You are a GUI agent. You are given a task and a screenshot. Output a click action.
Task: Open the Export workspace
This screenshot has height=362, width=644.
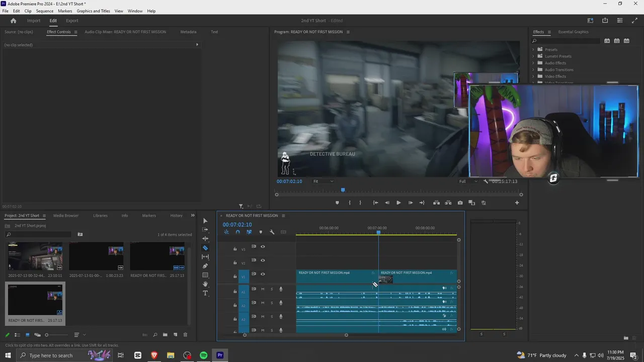[72, 21]
